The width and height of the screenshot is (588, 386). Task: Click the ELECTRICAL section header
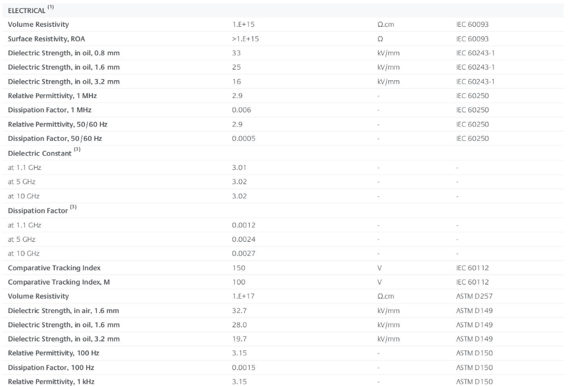click(x=26, y=10)
